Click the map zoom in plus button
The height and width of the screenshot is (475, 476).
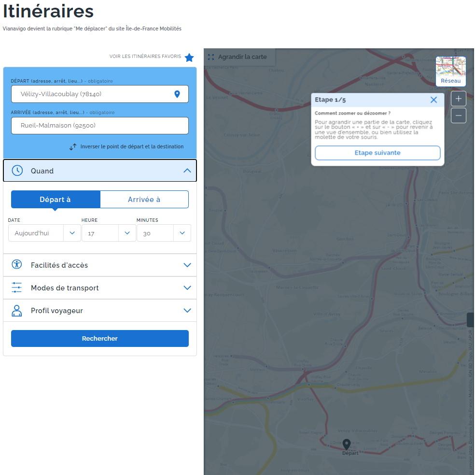coord(458,99)
